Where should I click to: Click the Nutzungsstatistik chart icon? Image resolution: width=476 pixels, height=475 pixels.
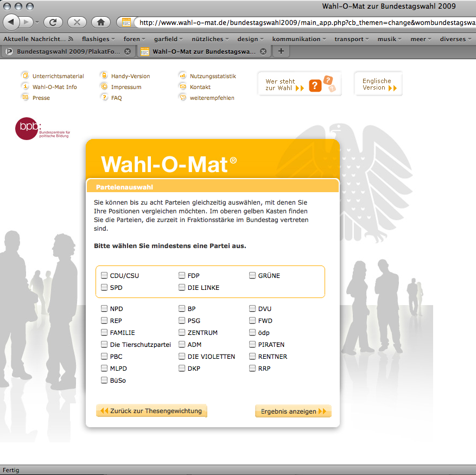[182, 75]
